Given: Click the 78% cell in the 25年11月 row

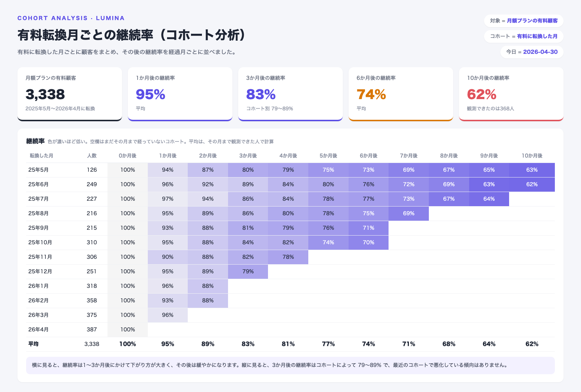Looking at the screenshot, I should tap(288, 257).
